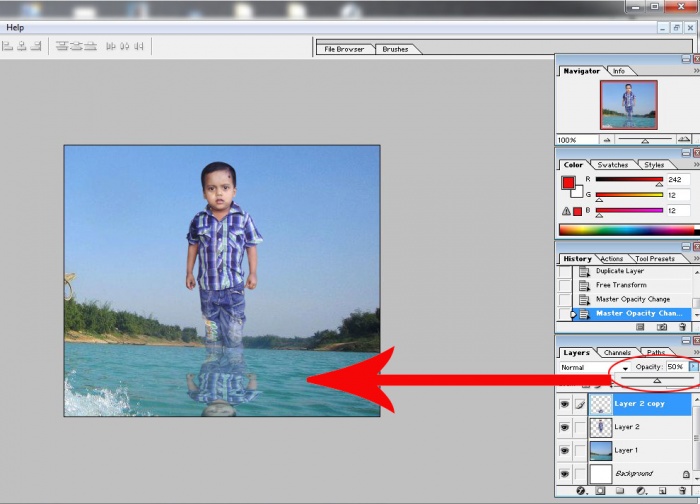The height and width of the screenshot is (504, 700).
Task: Create new document from current history state
Action: (x=640, y=327)
